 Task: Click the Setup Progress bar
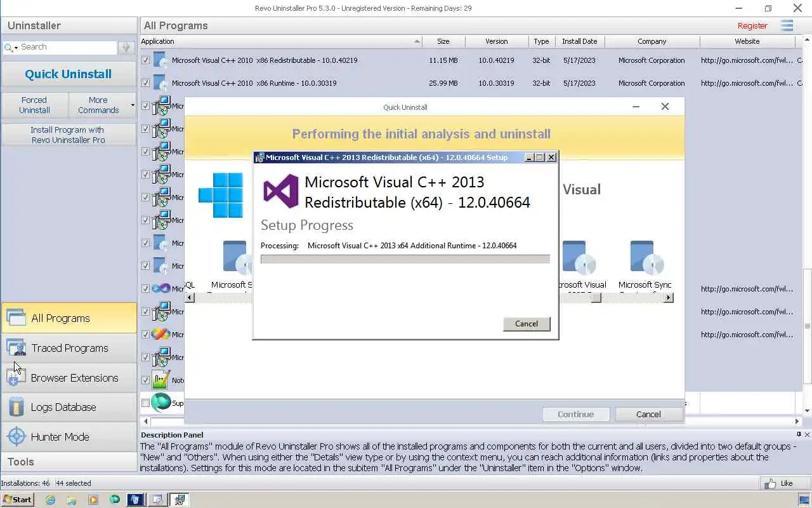pyautogui.click(x=405, y=259)
